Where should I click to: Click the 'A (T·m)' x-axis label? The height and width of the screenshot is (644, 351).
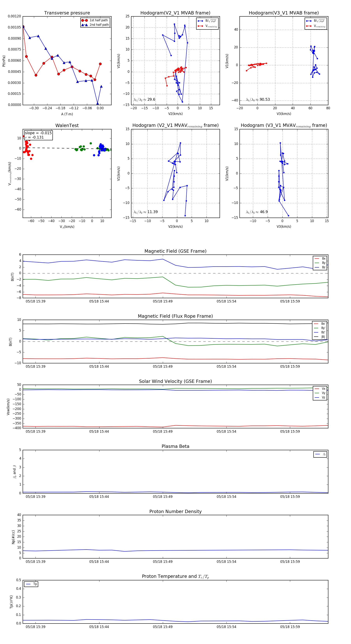tap(67, 114)
